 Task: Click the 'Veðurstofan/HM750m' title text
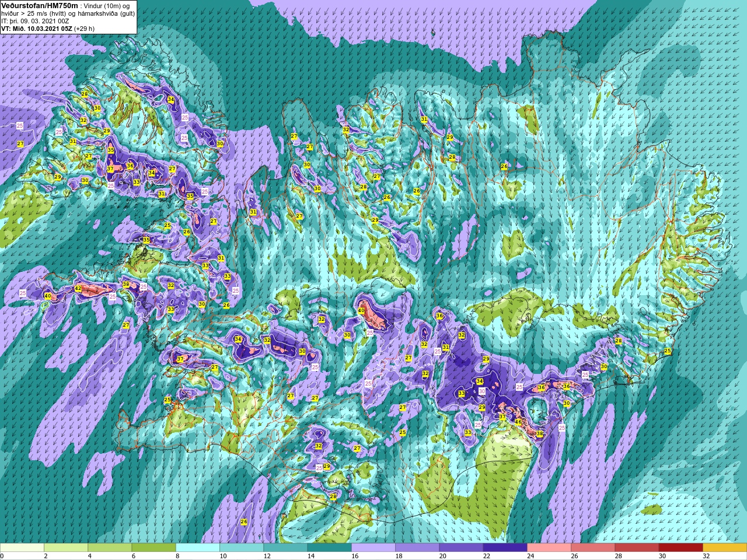pos(40,5)
